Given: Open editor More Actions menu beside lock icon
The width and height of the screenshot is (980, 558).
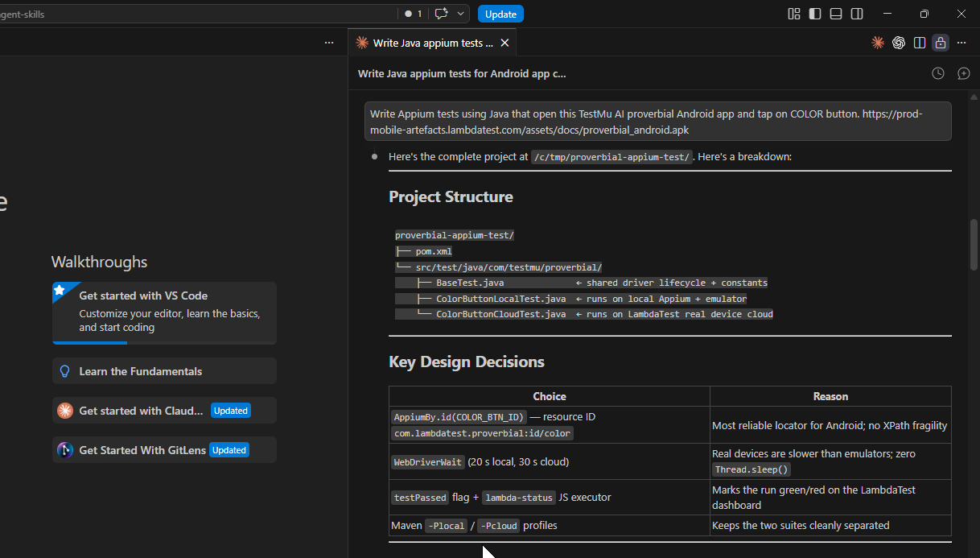Looking at the screenshot, I should (x=961, y=43).
